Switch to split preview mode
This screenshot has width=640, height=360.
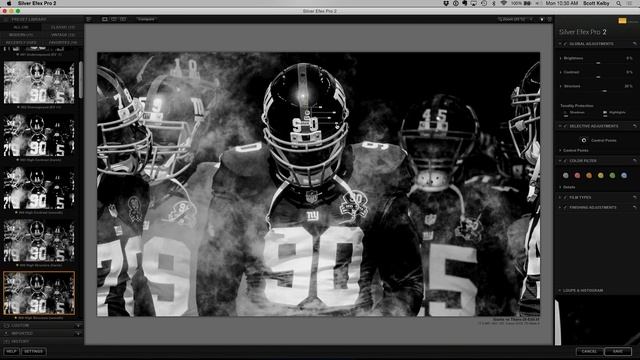pos(114,19)
